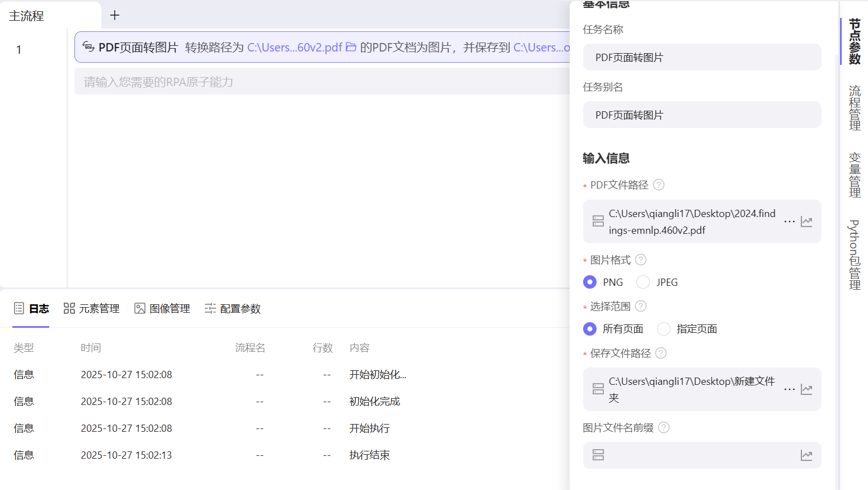Select the PNG image format option
The width and height of the screenshot is (868, 490).
click(590, 282)
